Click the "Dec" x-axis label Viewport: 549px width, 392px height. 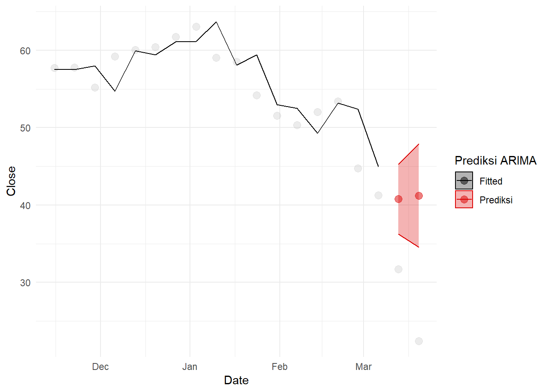100,367
